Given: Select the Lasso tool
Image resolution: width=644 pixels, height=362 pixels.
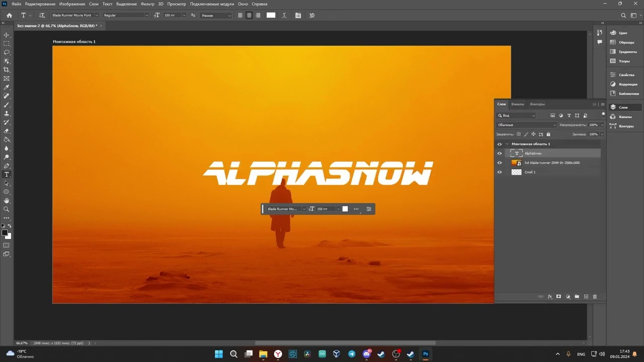Looking at the screenshot, I should click(7, 52).
